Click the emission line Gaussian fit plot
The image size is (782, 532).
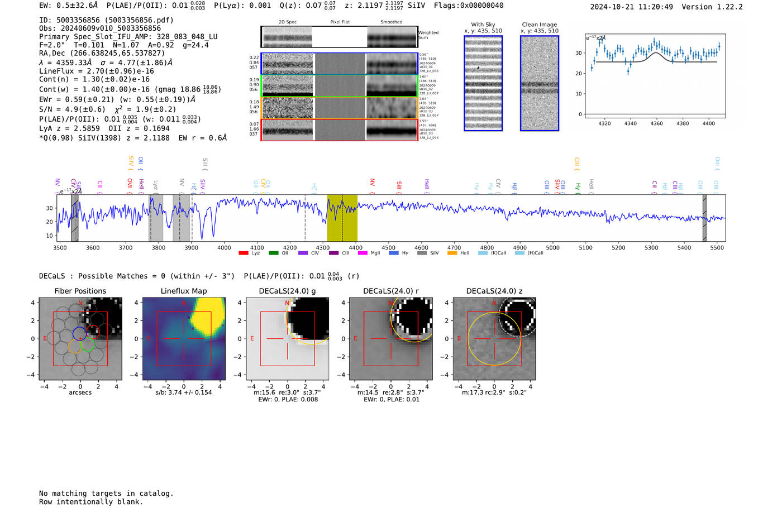pyautogui.click(x=655, y=76)
